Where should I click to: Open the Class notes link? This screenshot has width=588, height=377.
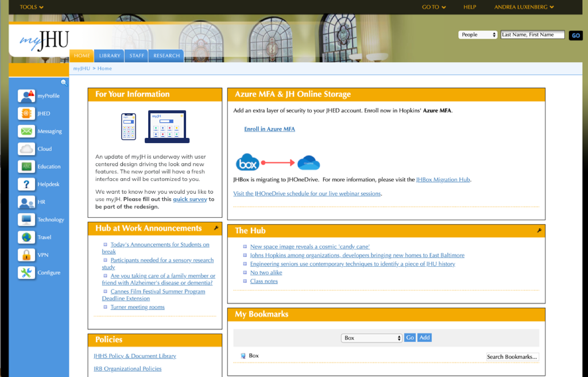click(x=264, y=281)
